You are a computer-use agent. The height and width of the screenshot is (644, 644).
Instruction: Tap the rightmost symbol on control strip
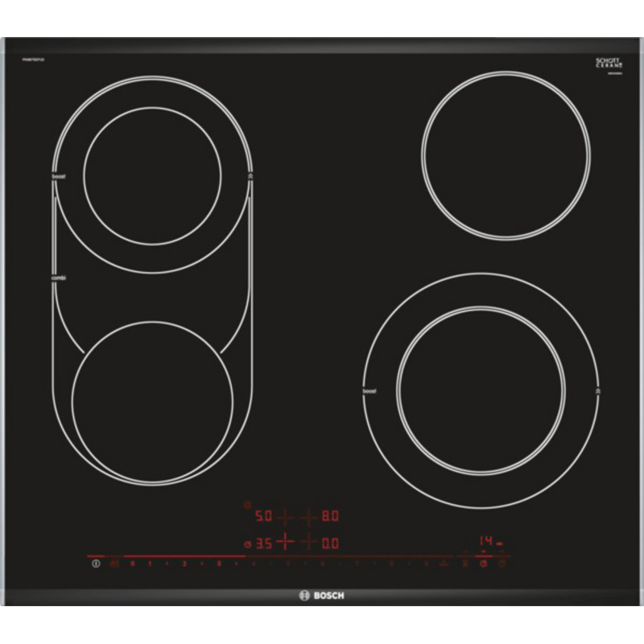point(502,564)
